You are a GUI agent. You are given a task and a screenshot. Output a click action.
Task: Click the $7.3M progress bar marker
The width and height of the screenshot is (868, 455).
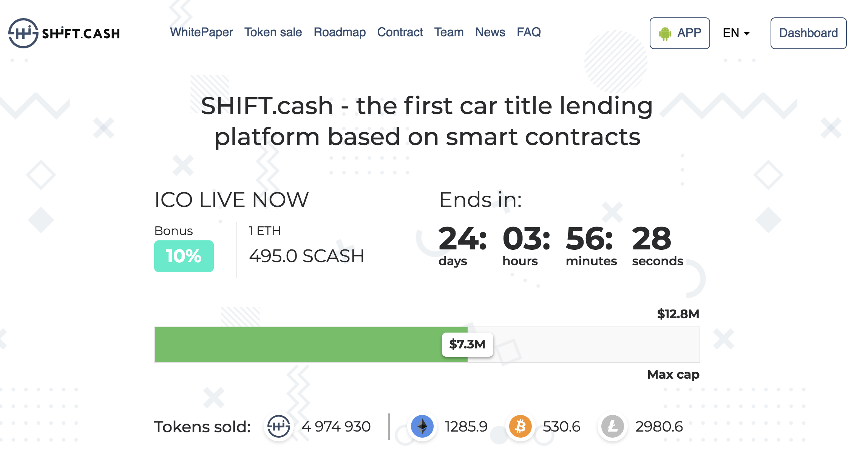coord(467,344)
